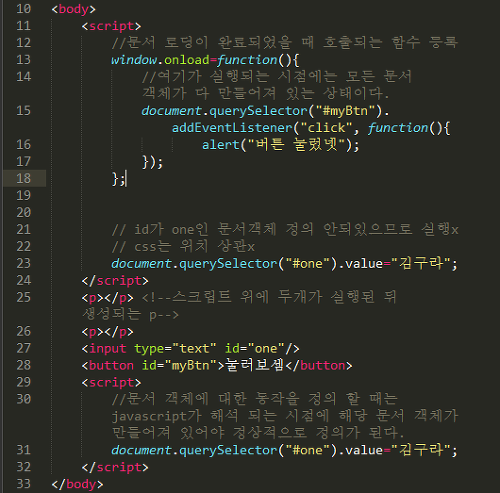This screenshot has height=493, width=500.
Task: Click the opening body tag on line 10
Action: (74, 9)
